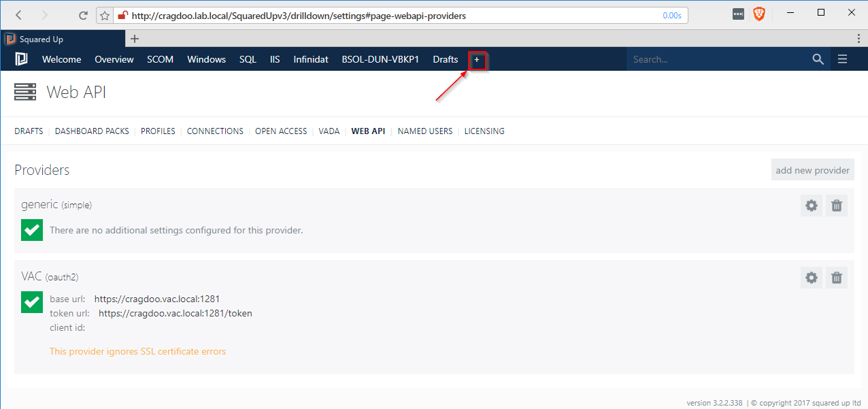Select the Windows menu item
Viewport: 868px width, 409px height.
pyautogui.click(x=207, y=59)
